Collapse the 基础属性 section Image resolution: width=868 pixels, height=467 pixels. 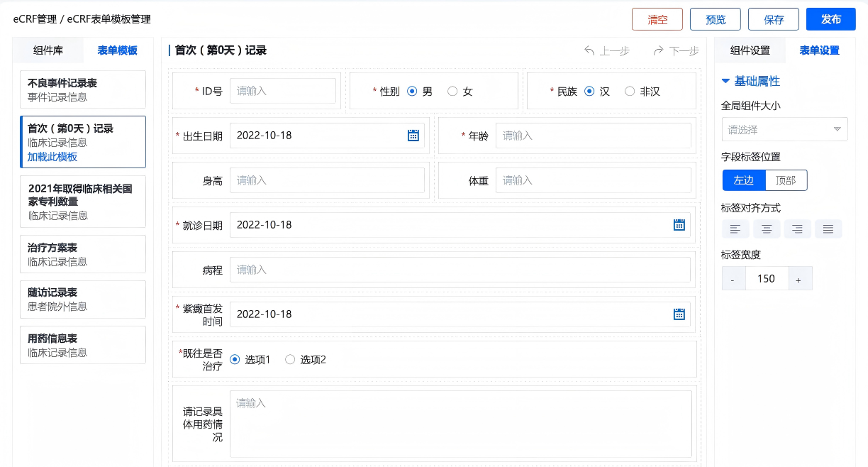pyautogui.click(x=726, y=81)
